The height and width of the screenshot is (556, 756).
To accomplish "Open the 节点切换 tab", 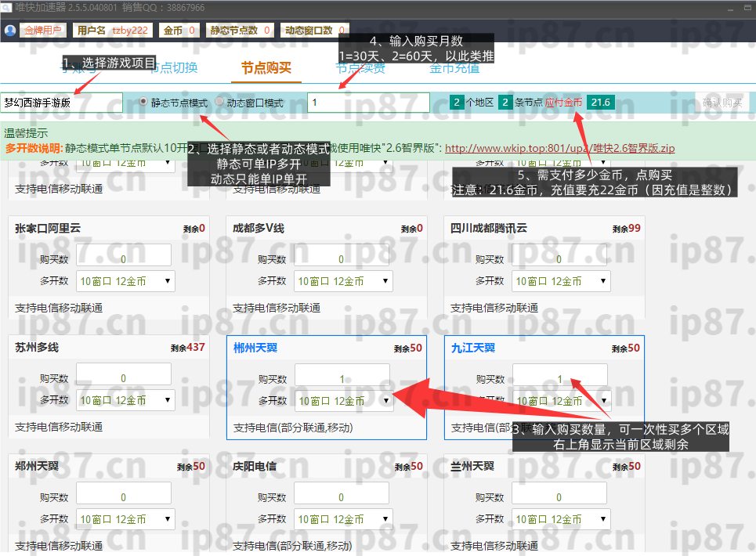I will [x=174, y=67].
